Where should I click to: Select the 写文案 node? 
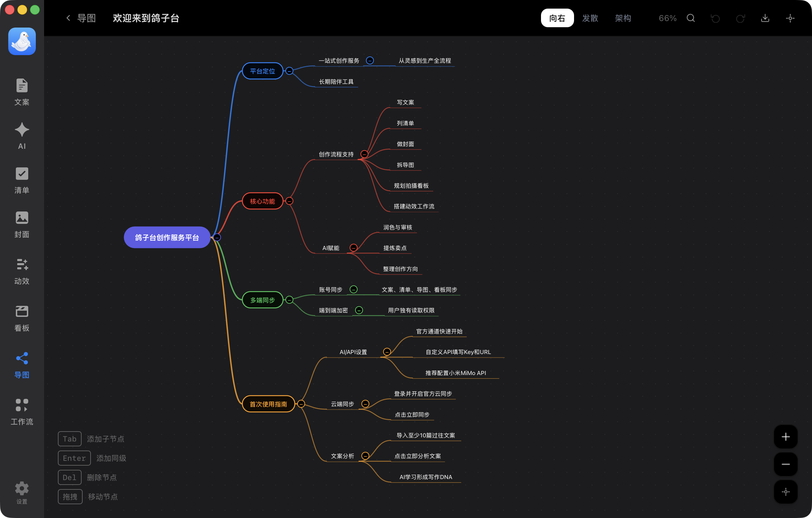(405, 102)
